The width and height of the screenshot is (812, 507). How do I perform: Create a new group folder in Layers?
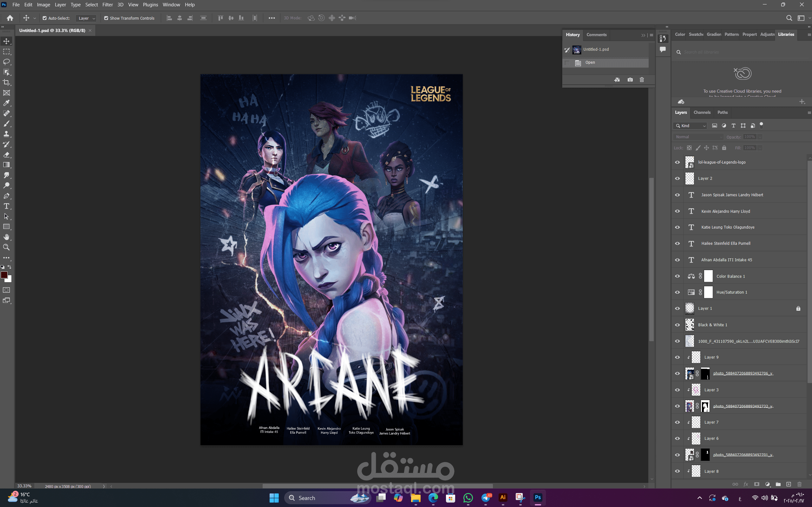(x=778, y=484)
